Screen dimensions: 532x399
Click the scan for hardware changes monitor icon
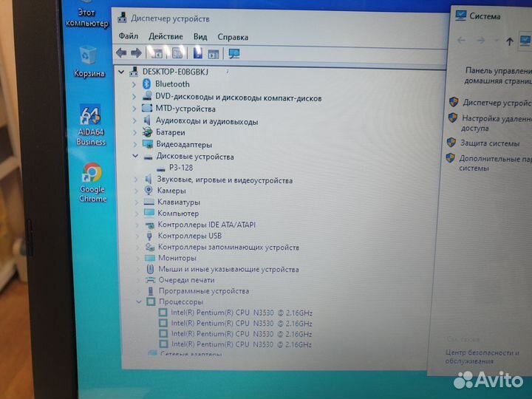[234, 54]
